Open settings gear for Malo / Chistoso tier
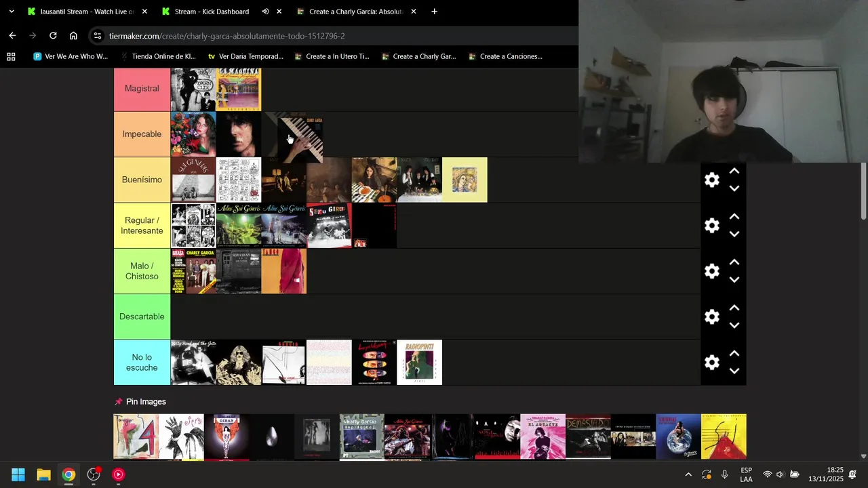 coord(711,271)
